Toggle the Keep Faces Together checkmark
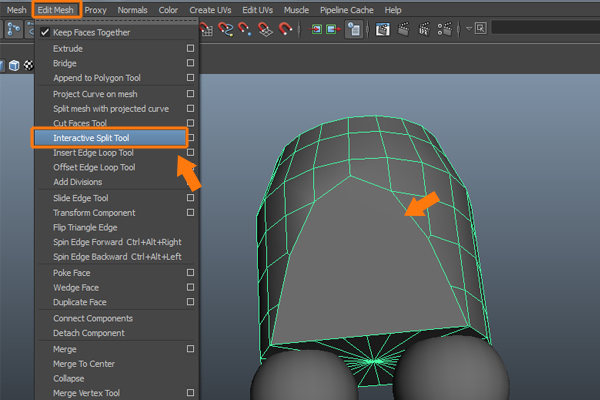Screen dimensions: 600x400 pyautogui.click(x=45, y=32)
